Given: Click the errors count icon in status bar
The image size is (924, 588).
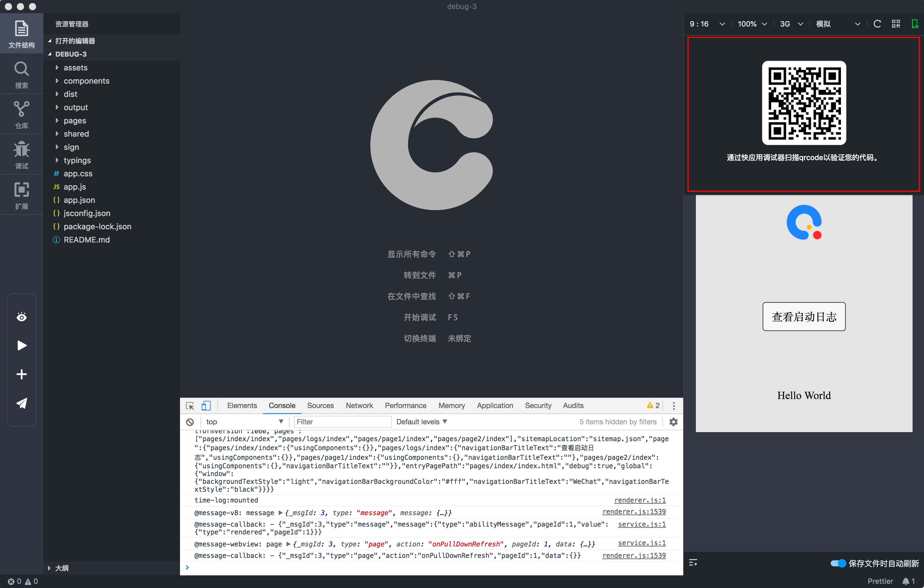Looking at the screenshot, I should (11, 581).
